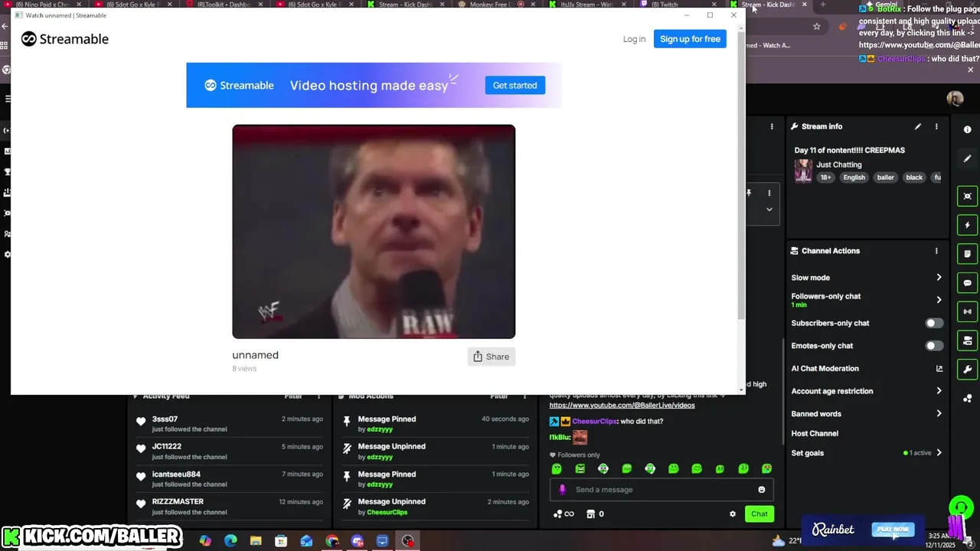Open the Stream info panel options menu
The image size is (980, 551).
coord(936,126)
